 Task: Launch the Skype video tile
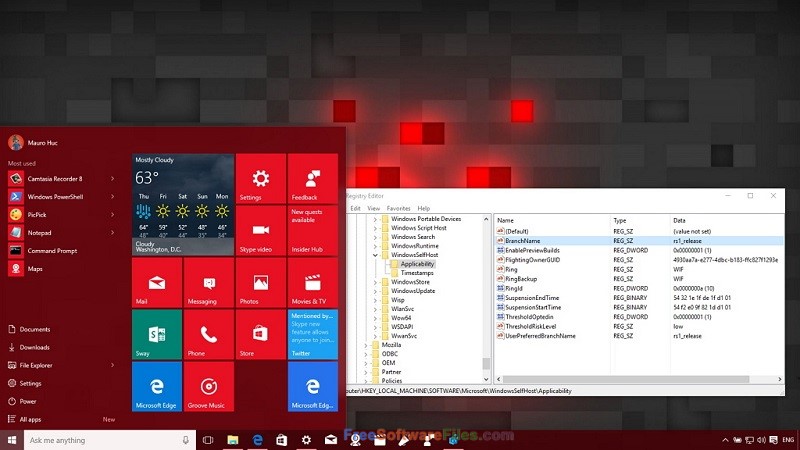tap(261, 231)
